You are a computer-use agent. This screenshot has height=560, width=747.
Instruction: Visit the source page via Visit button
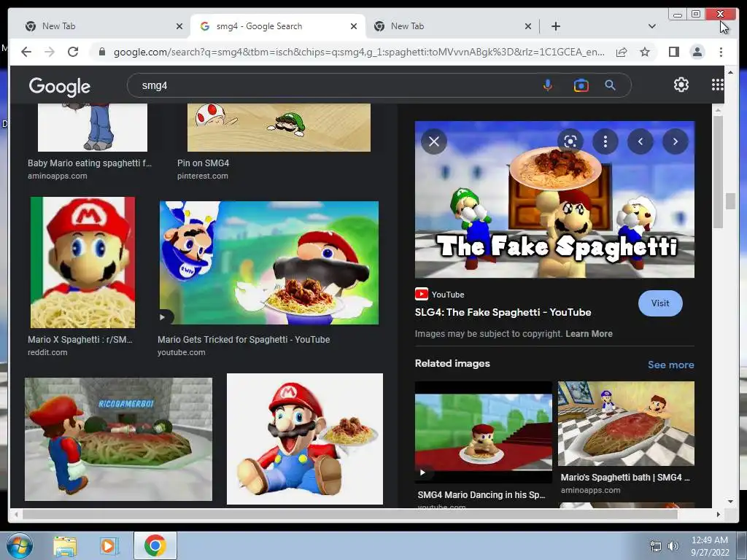(x=659, y=303)
